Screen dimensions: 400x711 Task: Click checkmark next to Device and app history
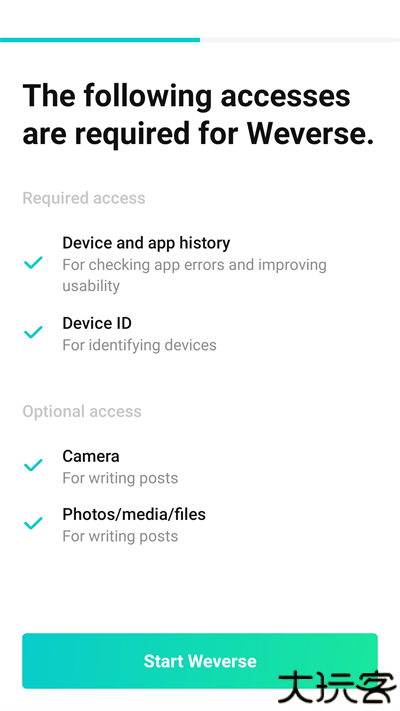[33, 263]
